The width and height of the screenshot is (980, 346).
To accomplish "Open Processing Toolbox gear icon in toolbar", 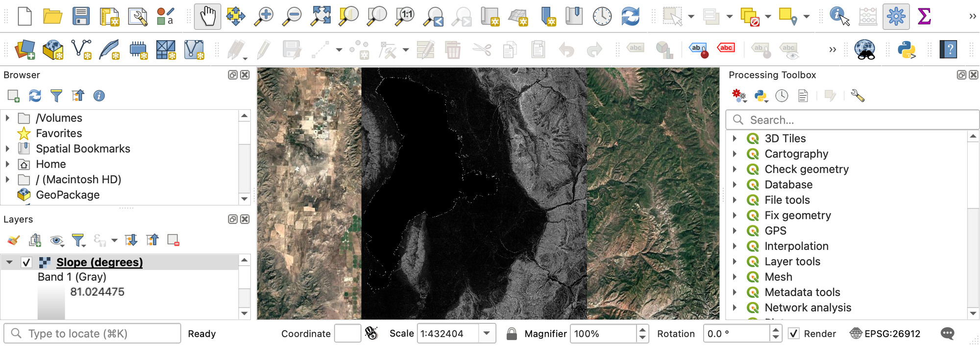I will (896, 16).
